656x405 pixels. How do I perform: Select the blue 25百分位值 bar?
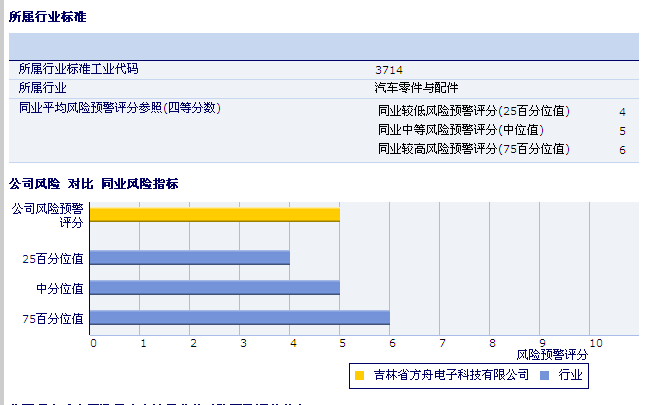click(189, 257)
